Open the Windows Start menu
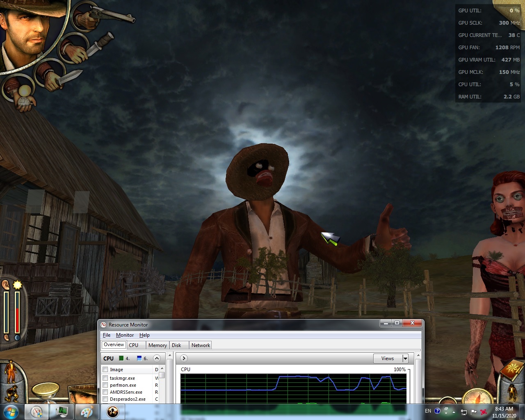This screenshot has height=420, width=525. (11, 411)
